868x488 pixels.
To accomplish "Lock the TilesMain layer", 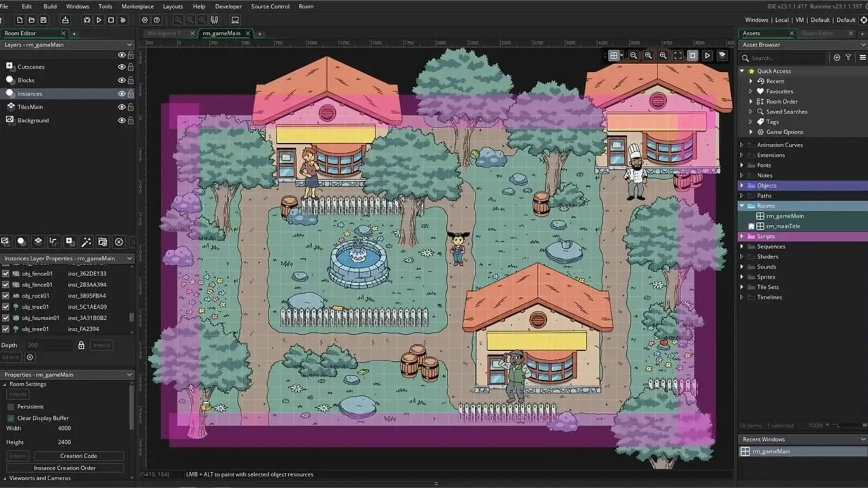I will [x=131, y=107].
